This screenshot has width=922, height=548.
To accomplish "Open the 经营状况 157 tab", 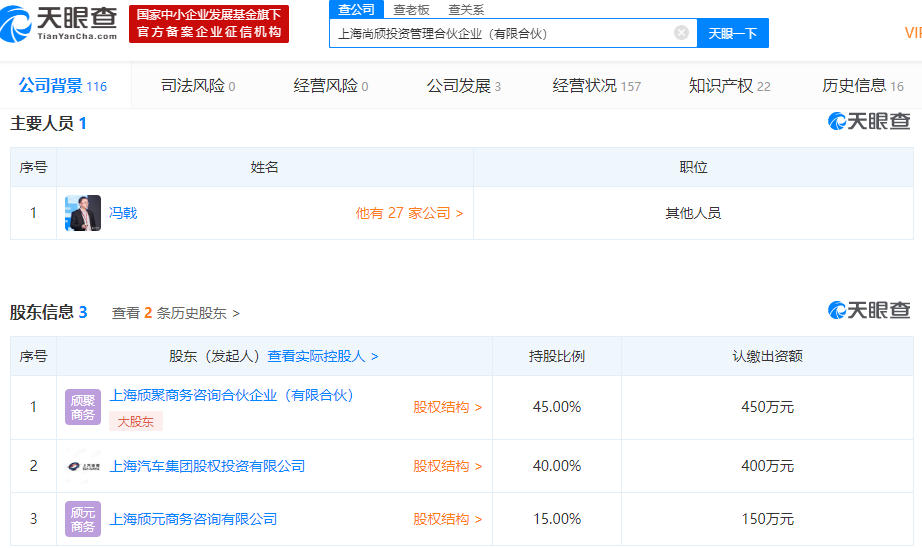I will click(597, 86).
